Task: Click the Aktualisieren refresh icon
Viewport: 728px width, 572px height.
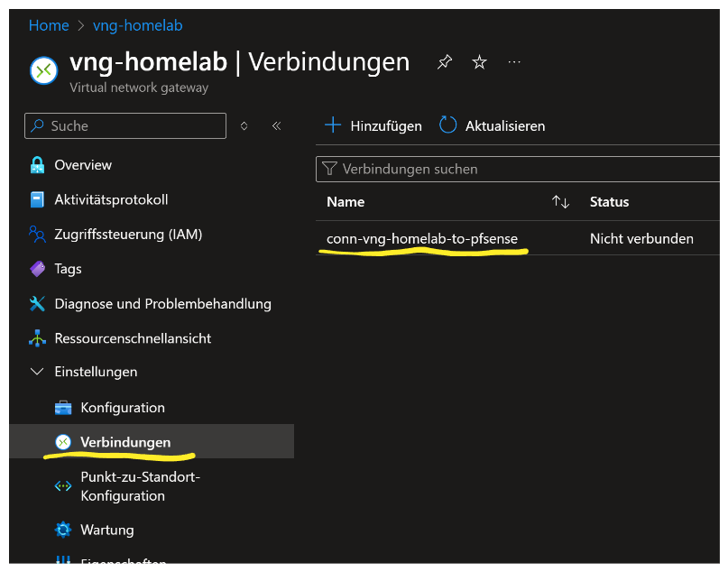Action: coord(448,125)
